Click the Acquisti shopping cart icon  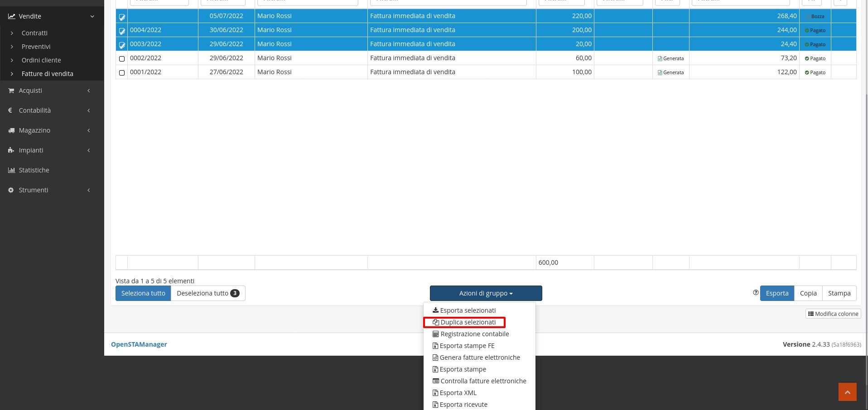pos(11,91)
